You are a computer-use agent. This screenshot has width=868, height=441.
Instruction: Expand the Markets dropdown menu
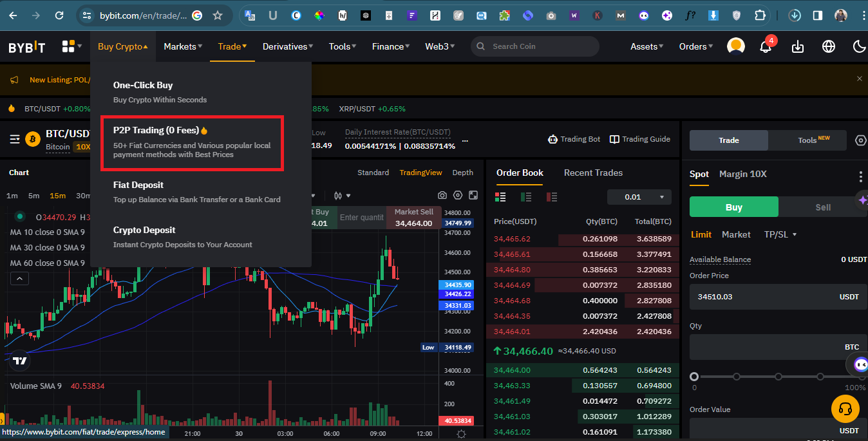[183, 46]
